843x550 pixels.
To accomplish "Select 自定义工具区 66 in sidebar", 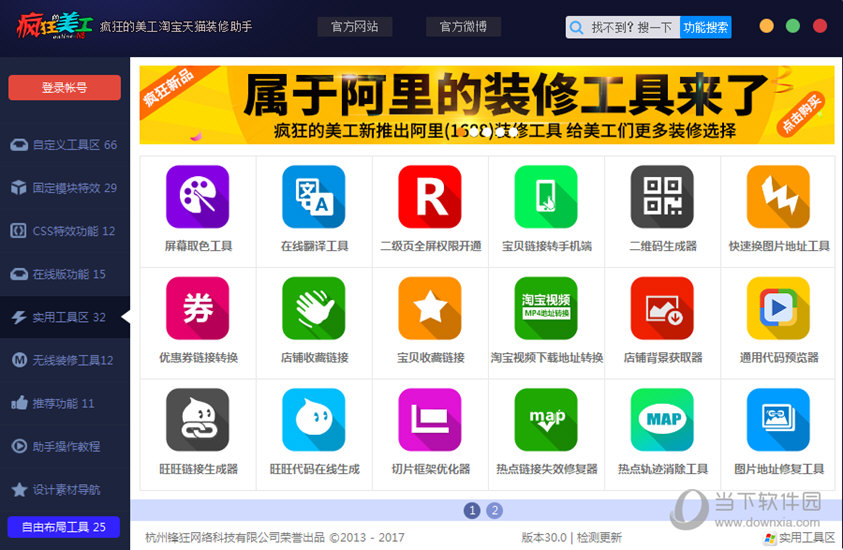I will point(65,145).
